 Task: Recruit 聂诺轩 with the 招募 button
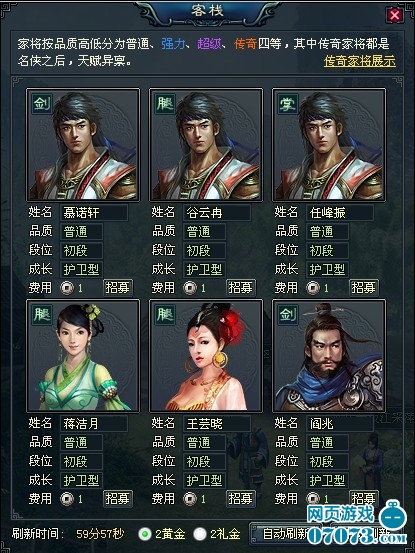click(118, 288)
